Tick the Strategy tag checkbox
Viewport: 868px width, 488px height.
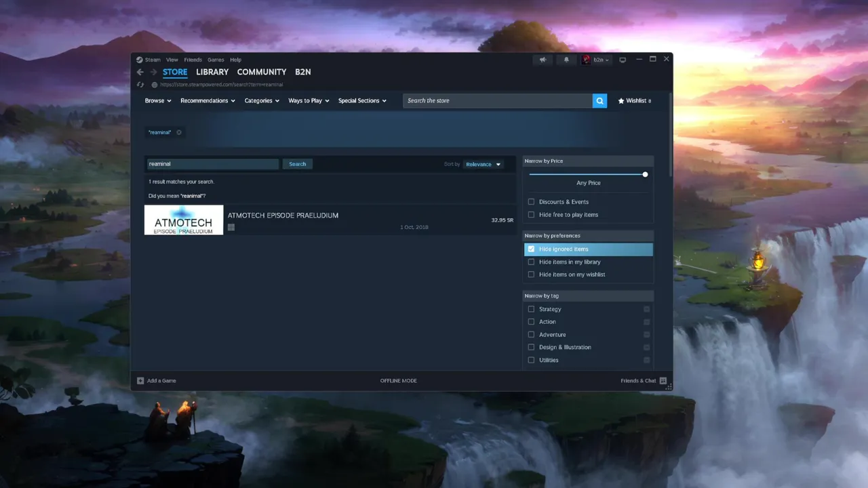(x=531, y=309)
